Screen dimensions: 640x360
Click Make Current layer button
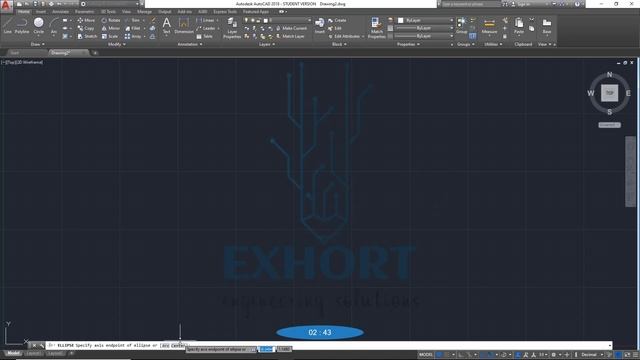pyautogui.click(x=291, y=28)
